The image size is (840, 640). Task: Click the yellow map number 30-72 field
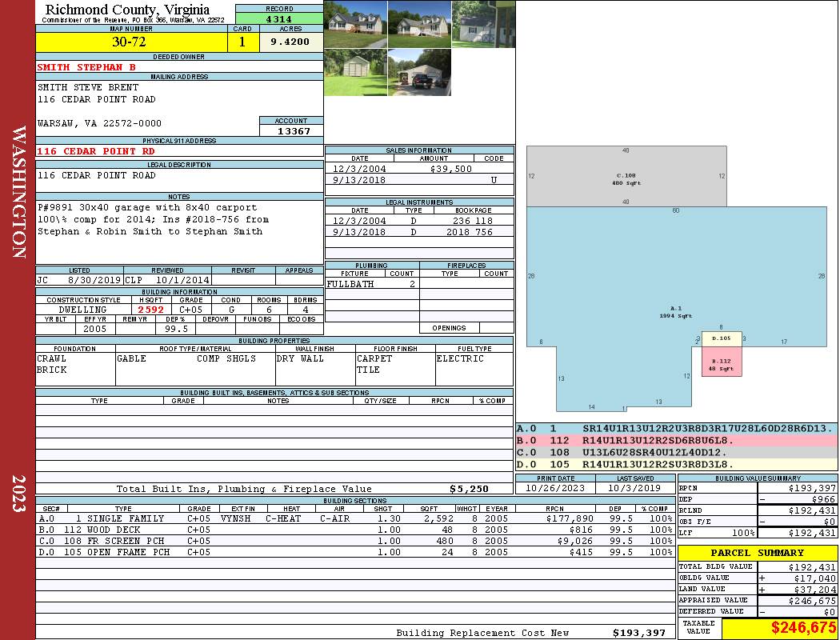tap(130, 42)
